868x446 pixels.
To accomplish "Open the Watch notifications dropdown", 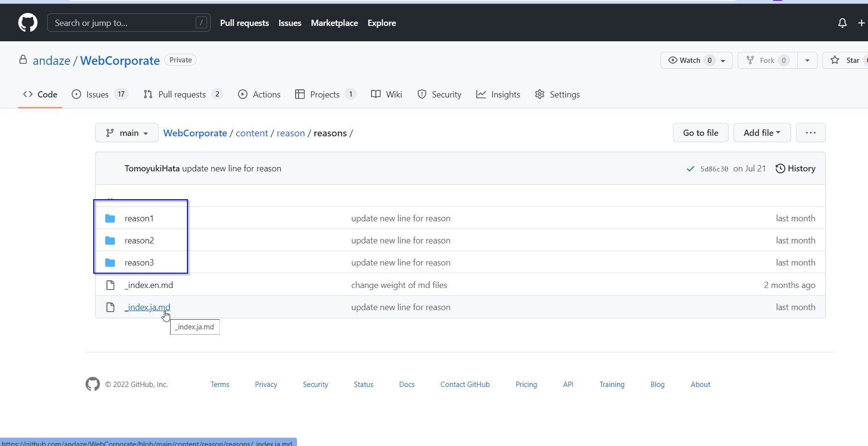I will [723, 60].
